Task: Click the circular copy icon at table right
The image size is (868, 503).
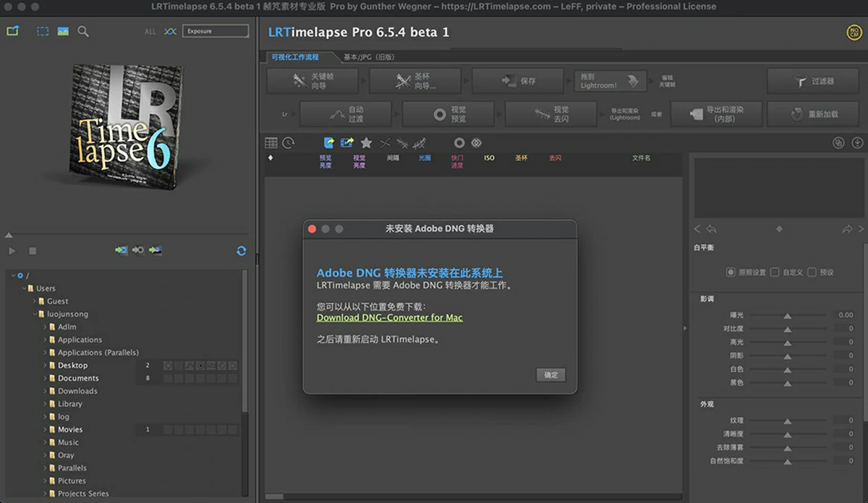Action: [839, 143]
